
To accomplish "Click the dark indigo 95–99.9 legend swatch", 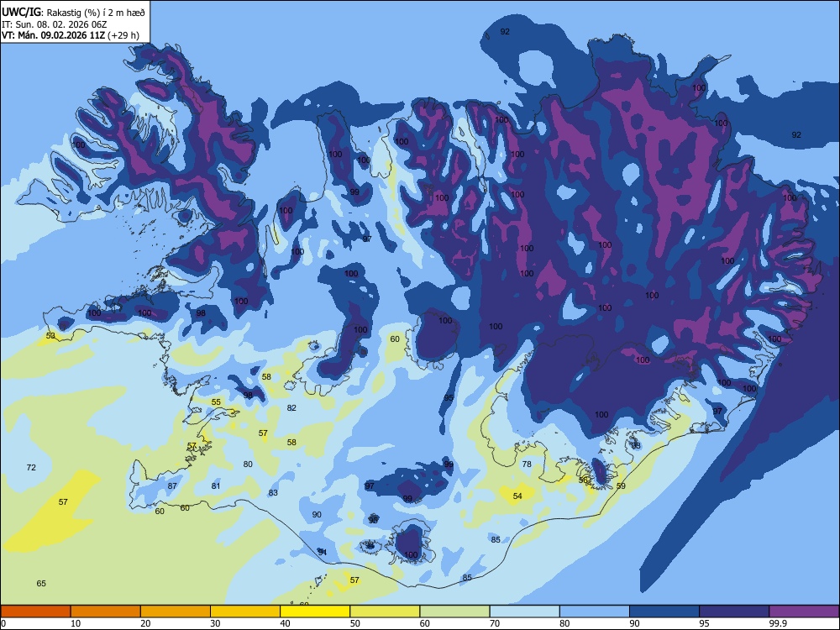I will pos(734,612).
